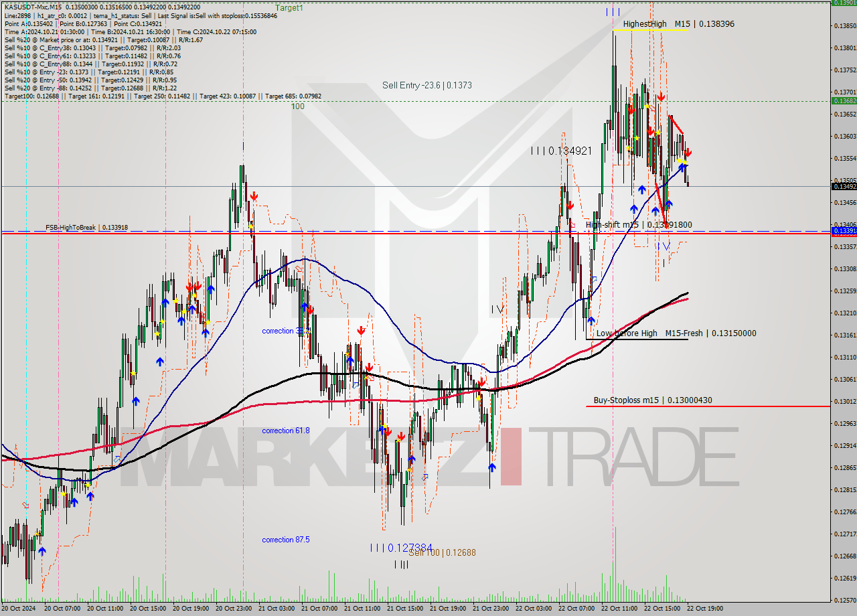Click the 0.12619 price axis label
Image resolution: width=857 pixels, height=616 pixels.
(845, 578)
